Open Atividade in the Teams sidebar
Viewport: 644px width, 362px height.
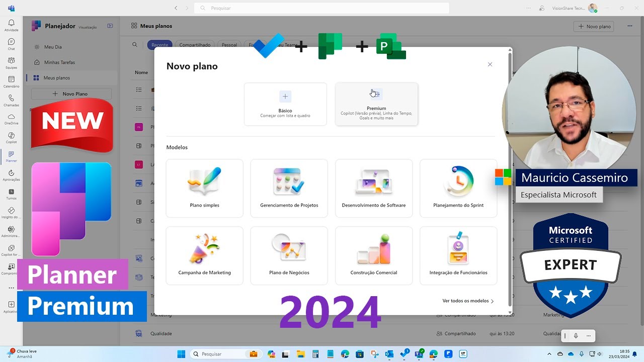tap(11, 25)
